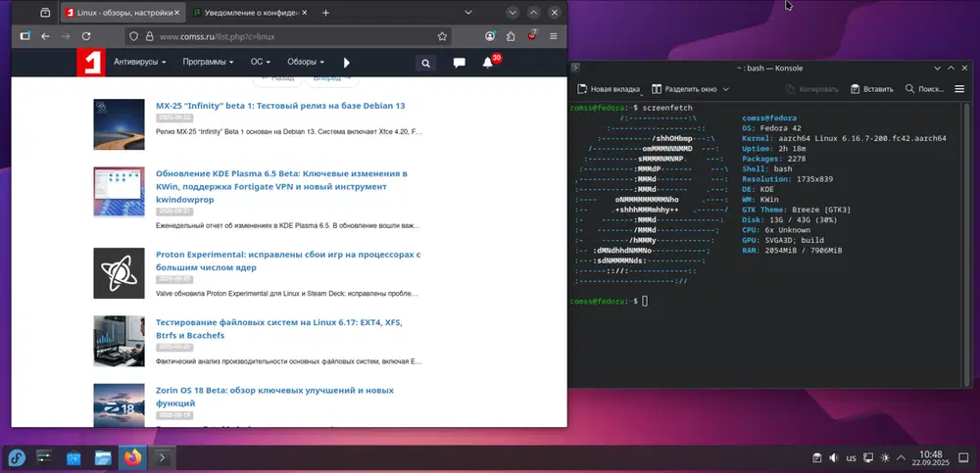The image size is (980, 473).
Task: Open Proton Experimental article link
Action: [x=289, y=261]
